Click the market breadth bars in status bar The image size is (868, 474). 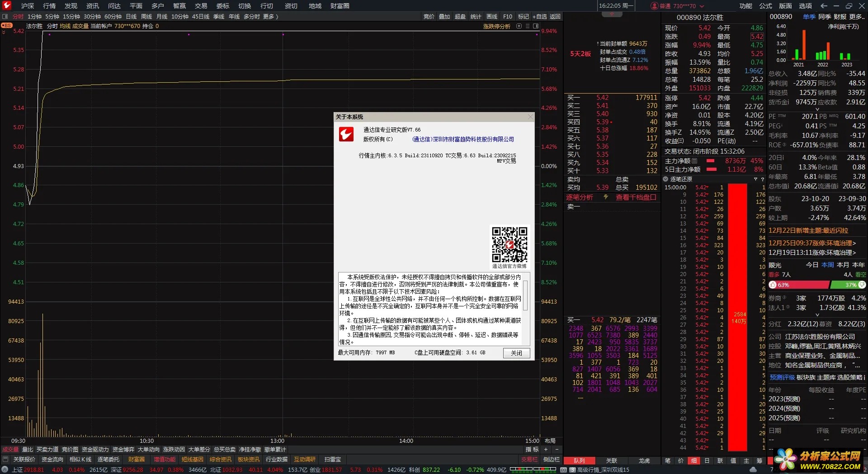point(533,469)
